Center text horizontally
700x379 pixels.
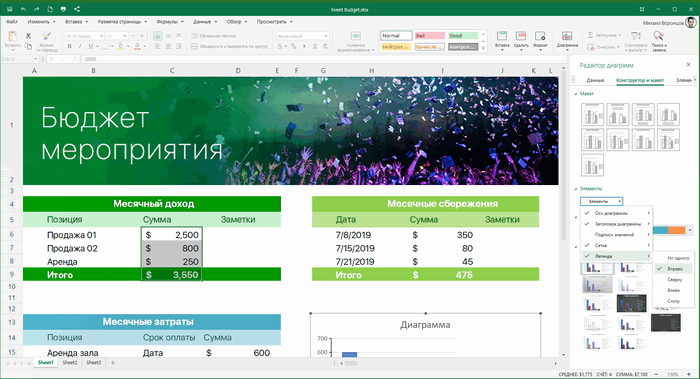168,46
